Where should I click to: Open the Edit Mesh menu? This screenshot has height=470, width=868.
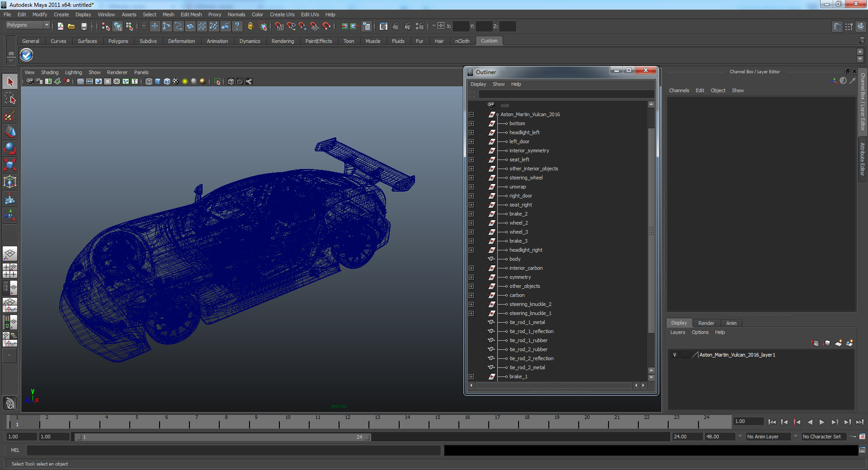(x=191, y=14)
